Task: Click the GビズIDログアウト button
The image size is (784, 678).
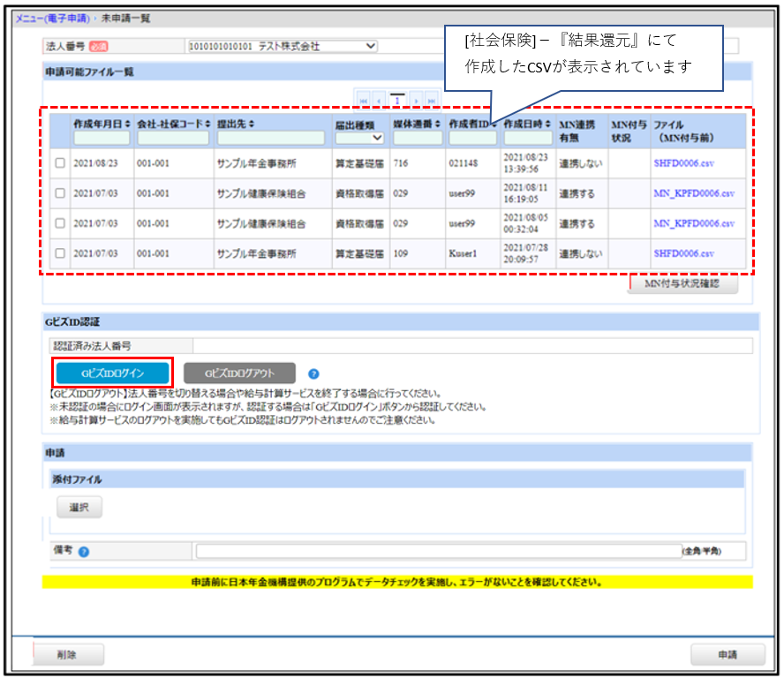Action: (239, 373)
